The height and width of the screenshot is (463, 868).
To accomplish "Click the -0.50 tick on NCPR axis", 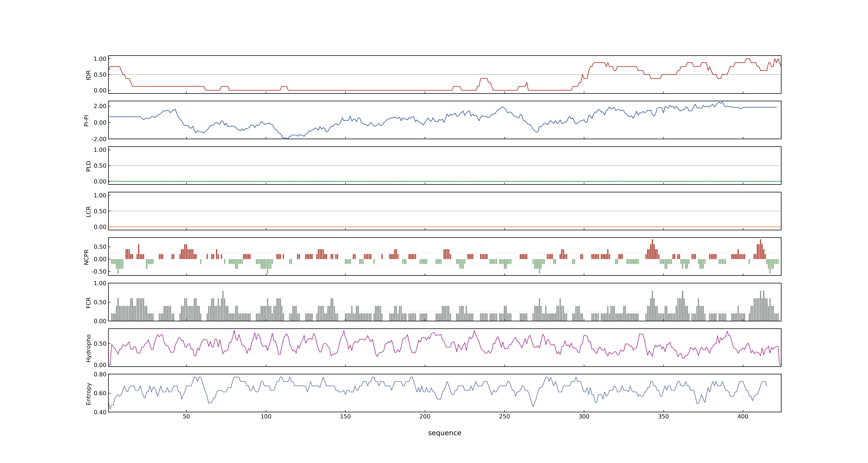I will tap(99, 272).
